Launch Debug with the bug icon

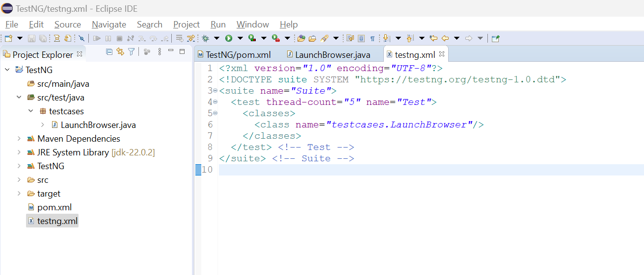pos(205,38)
